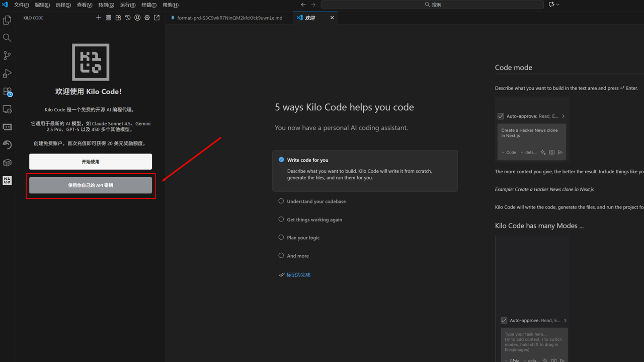Open the 选择(S) menu
The width and height of the screenshot is (644, 362).
click(63, 5)
